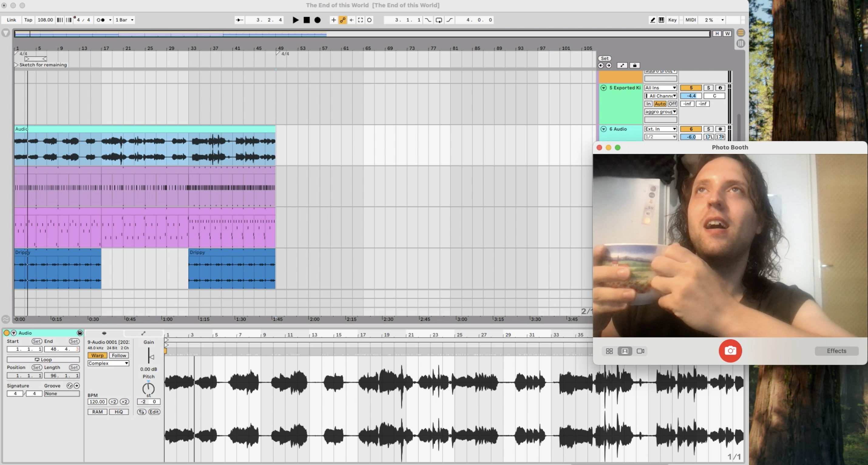Open the Sample tab waveform icon
This screenshot has width=868, height=465.
(104, 333)
